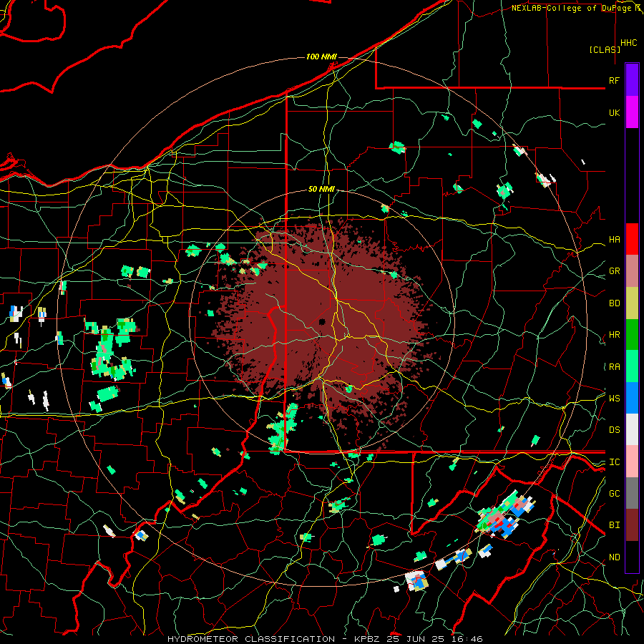Click the "[CLAS]" units label
This screenshot has width=644, height=644.
pyautogui.click(x=605, y=50)
